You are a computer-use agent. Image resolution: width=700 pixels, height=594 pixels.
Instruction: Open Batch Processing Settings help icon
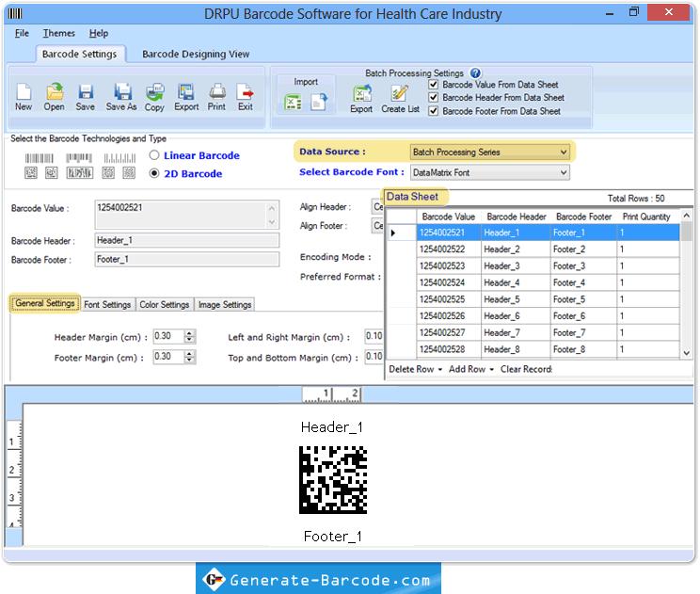[x=475, y=72]
